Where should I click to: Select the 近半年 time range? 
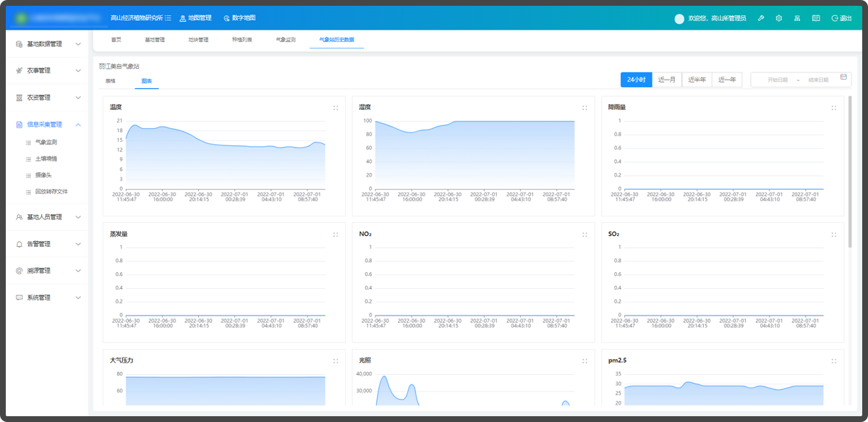point(697,80)
